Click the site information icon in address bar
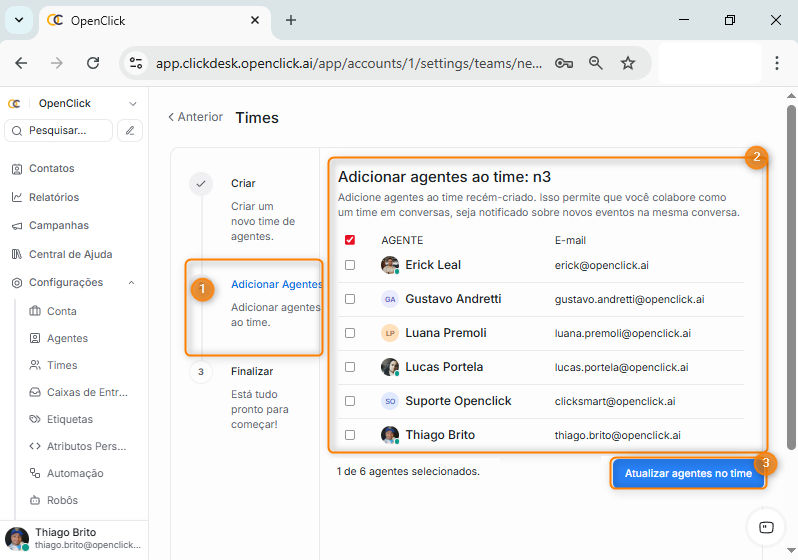Screen dimensions: 798x560 (x=136, y=63)
